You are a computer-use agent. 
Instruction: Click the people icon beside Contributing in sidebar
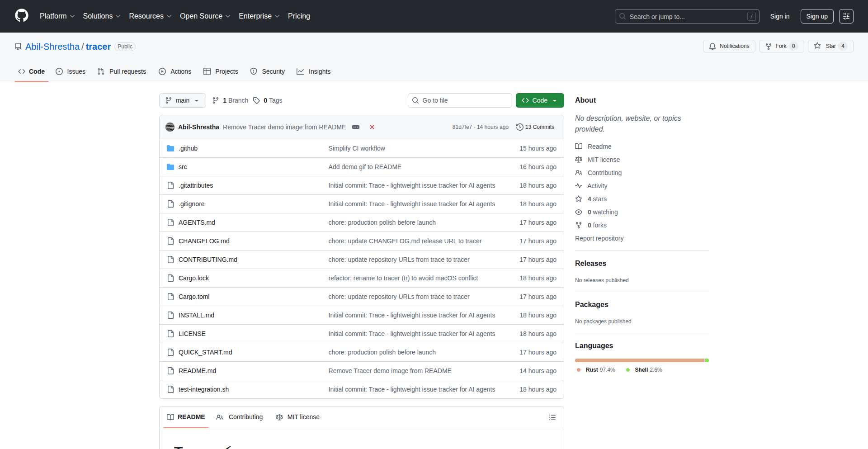click(x=579, y=173)
